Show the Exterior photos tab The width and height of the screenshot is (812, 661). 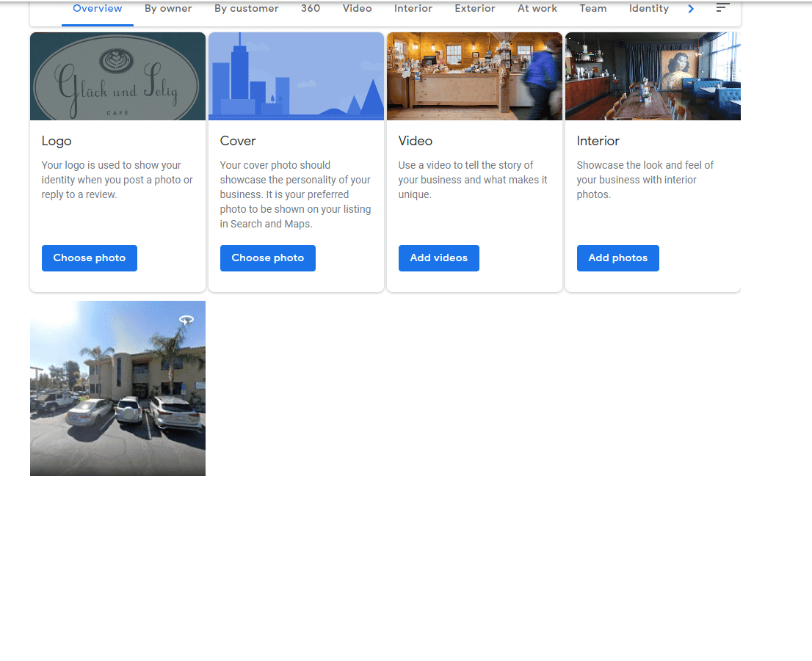pos(475,9)
